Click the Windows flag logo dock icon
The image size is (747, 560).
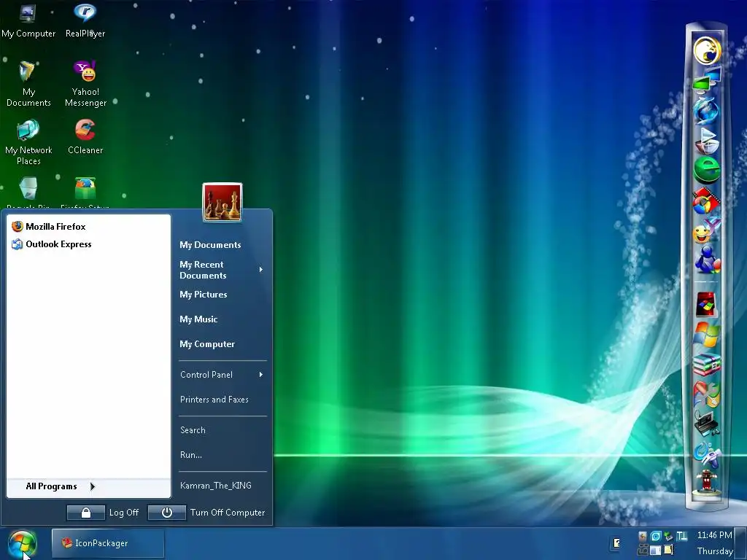(x=707, y=335)
